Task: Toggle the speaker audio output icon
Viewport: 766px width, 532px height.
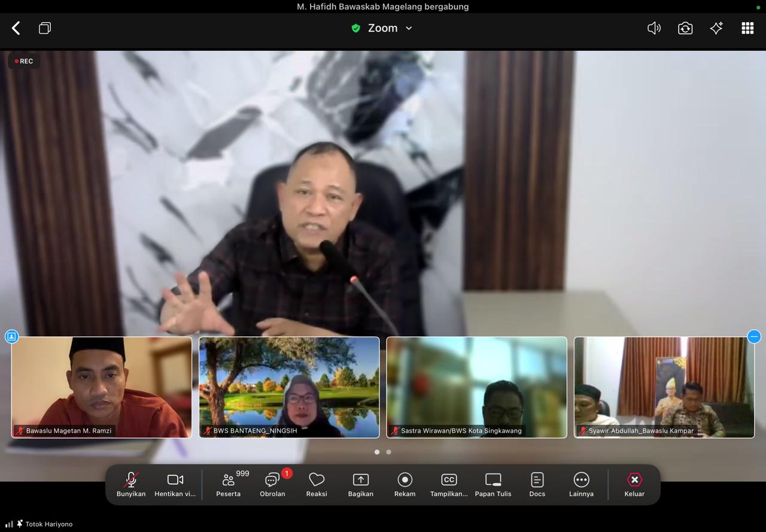Action: click(653, 28)
